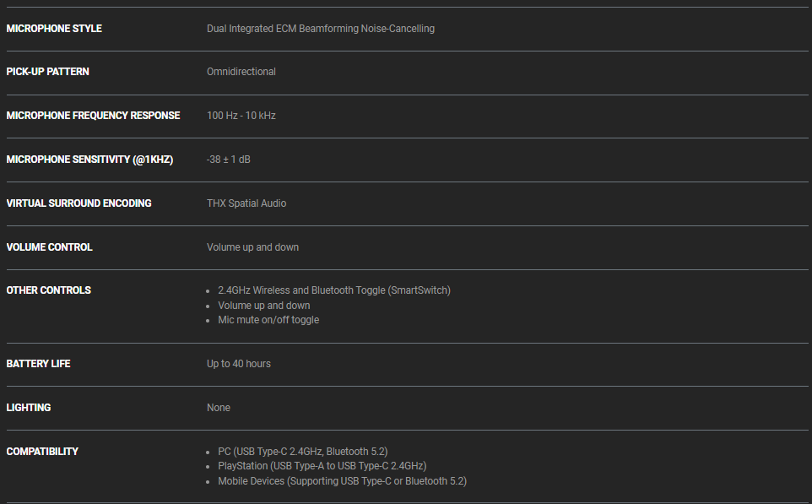Click the THX Spatial Audio text
Screen dimensions: 812x504
(246, 203)
